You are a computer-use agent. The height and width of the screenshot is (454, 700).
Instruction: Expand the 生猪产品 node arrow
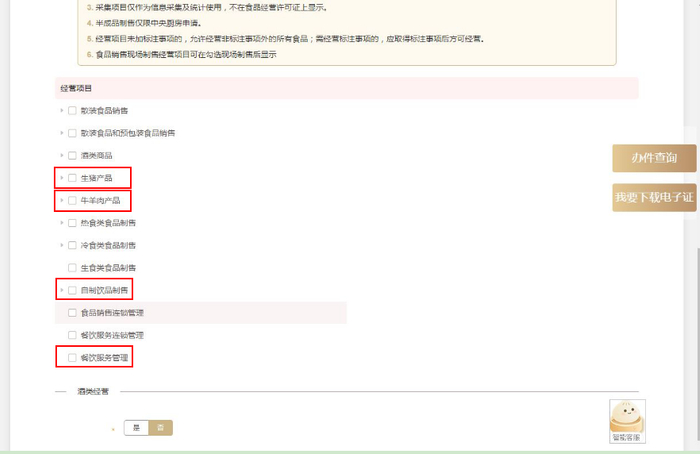[x=62, y=178]
